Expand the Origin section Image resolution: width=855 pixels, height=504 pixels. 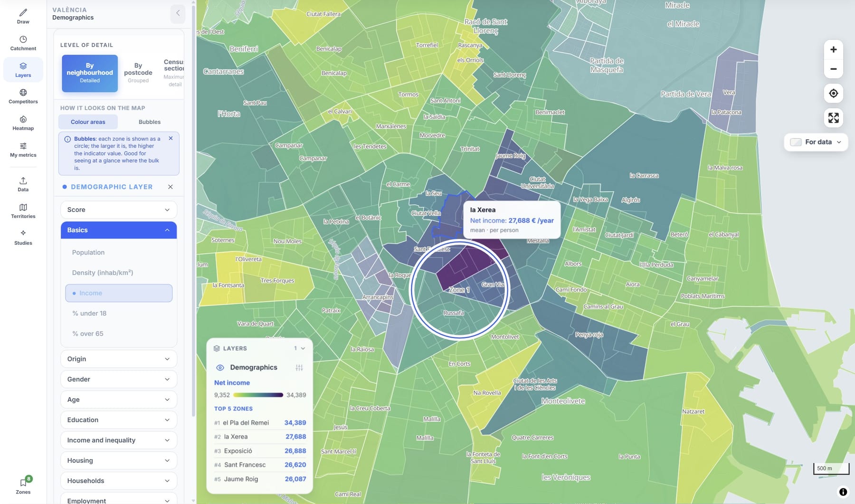119,359
